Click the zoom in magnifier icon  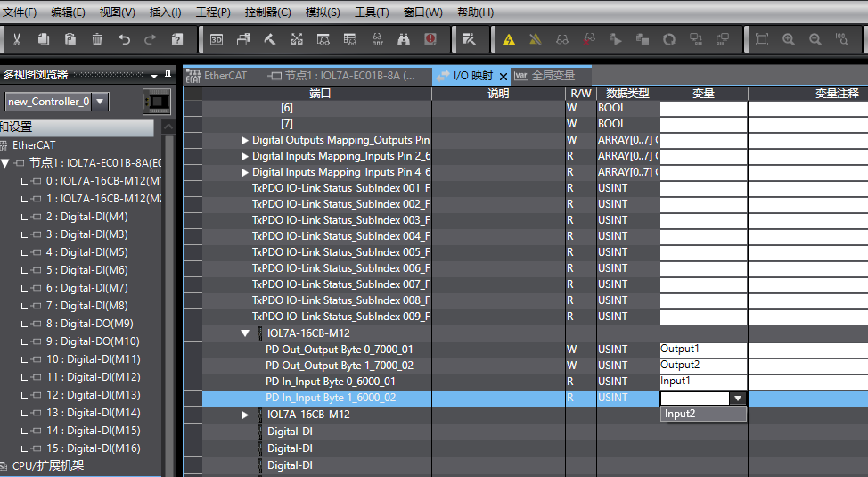point(789,39)
